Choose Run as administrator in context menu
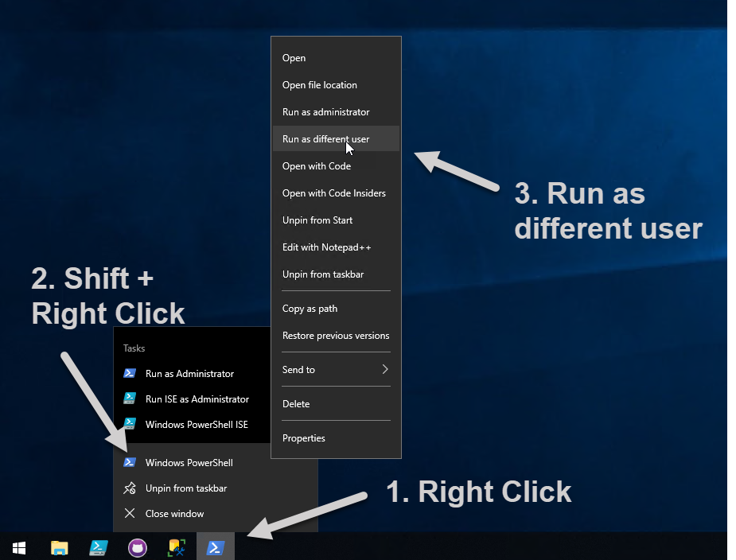 (336, 111)
